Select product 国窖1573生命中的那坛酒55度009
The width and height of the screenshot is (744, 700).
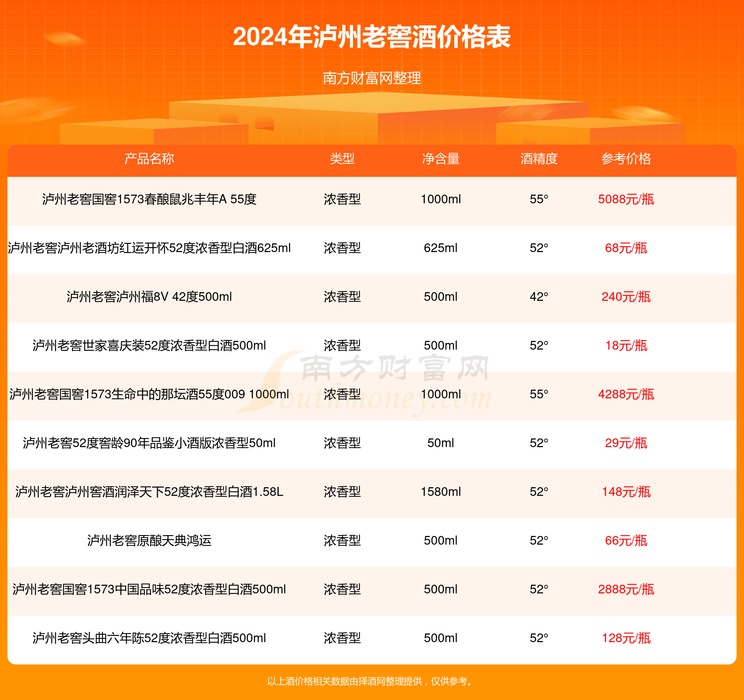click(149, 394)
